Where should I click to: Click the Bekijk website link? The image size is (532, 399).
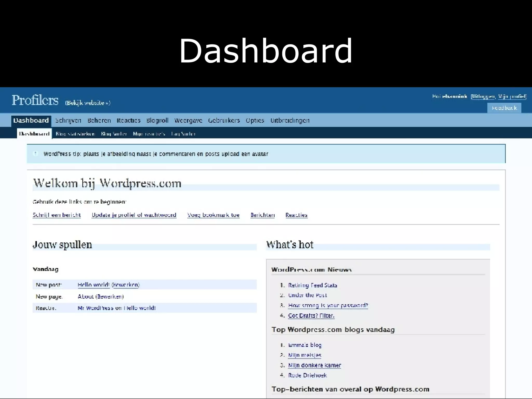pyautogui.click(x=88, y=103)
